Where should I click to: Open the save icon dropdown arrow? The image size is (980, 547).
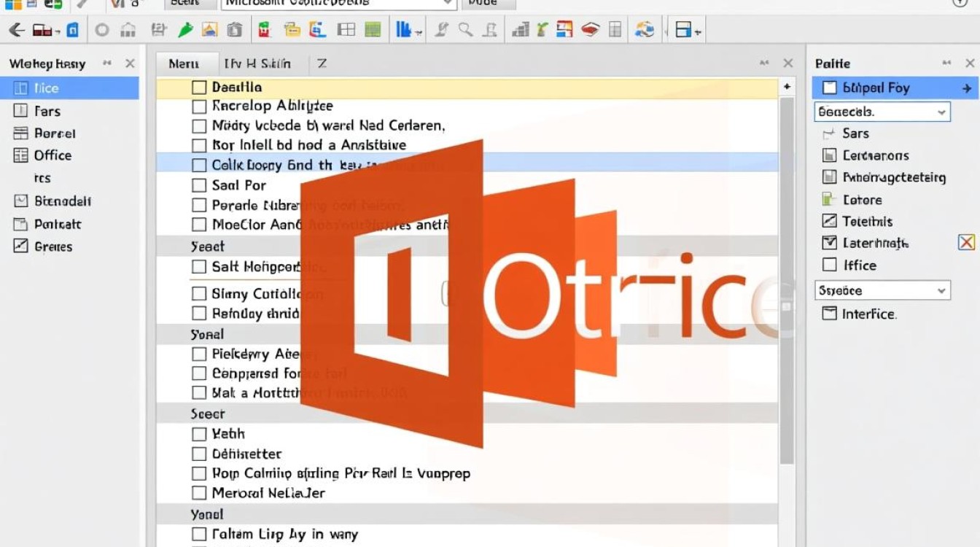[698, 31]
